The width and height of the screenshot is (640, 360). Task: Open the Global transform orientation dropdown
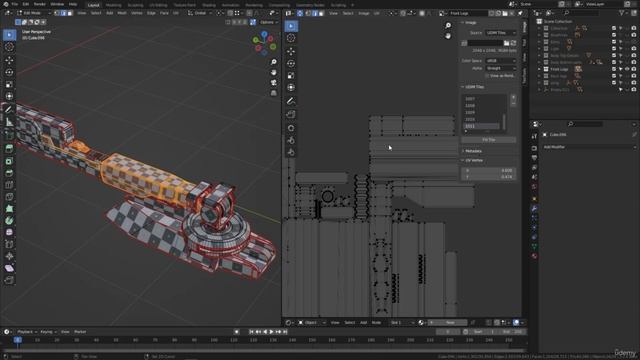[200, 13]
